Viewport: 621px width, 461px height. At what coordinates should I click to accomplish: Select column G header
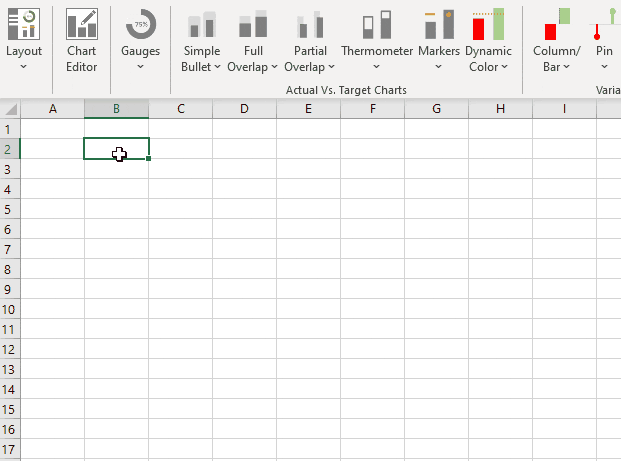coord(436,108)
